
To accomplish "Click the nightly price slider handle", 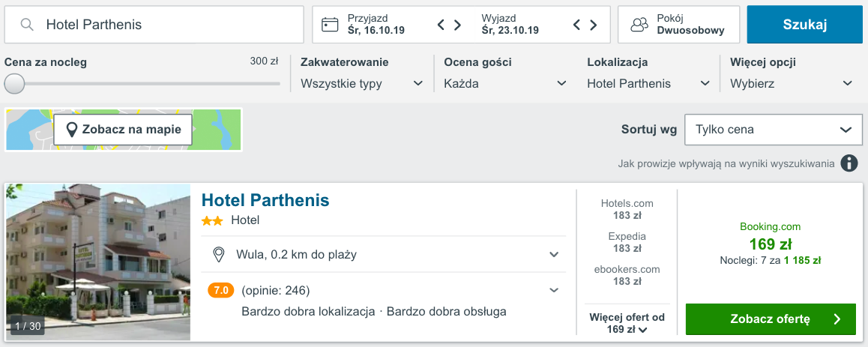I will tap(14, 84).
